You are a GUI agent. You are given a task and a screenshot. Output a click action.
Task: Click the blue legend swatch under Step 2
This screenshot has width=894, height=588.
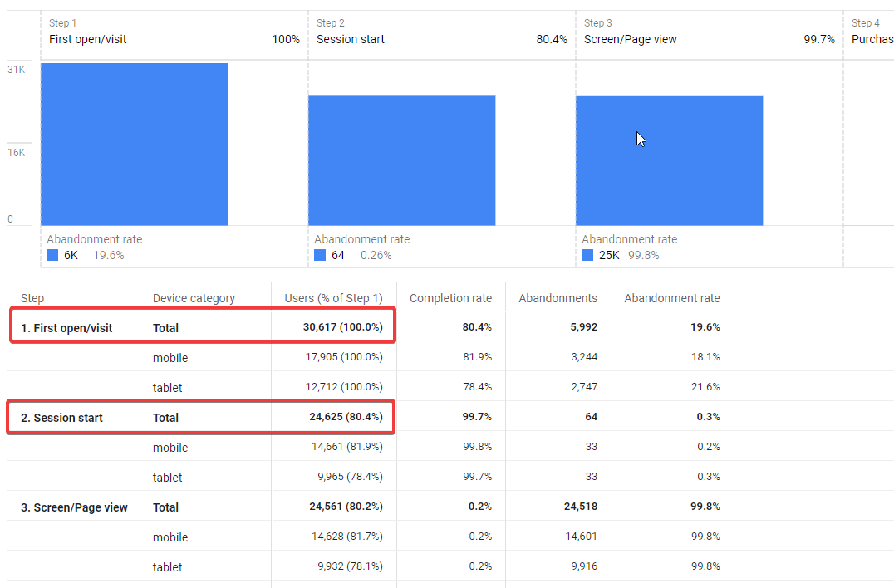coord(321,255)
